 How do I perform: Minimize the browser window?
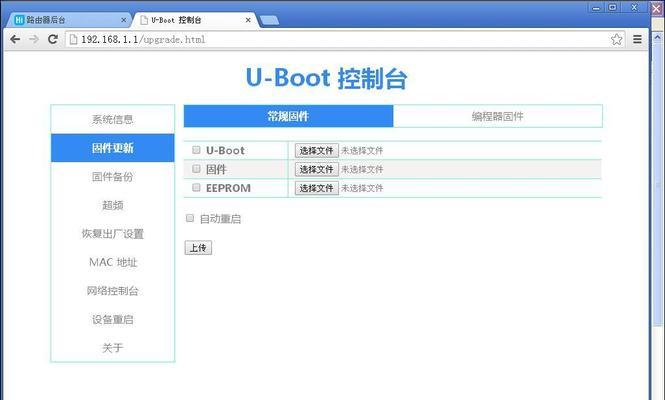point(597,7)
